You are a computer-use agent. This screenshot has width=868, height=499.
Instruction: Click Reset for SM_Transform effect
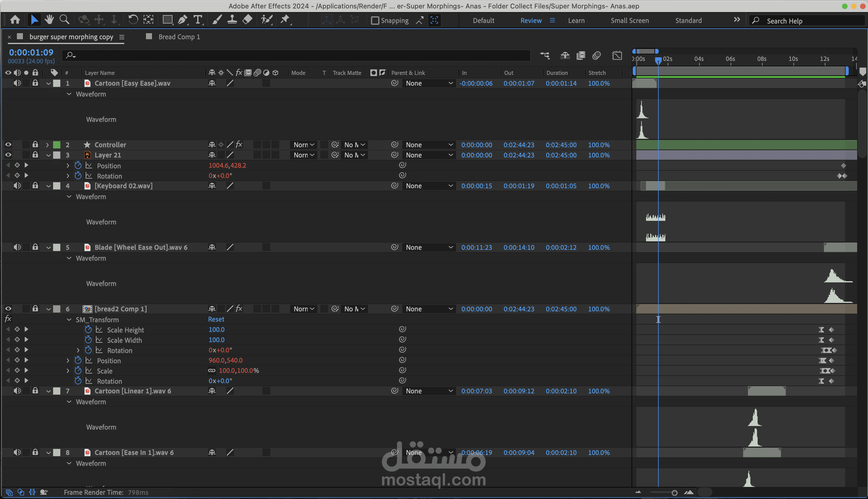[x=216, y=319]
